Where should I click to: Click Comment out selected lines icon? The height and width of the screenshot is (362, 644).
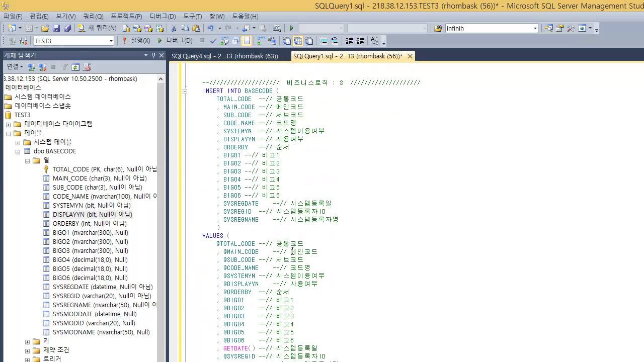click(324, 41)
